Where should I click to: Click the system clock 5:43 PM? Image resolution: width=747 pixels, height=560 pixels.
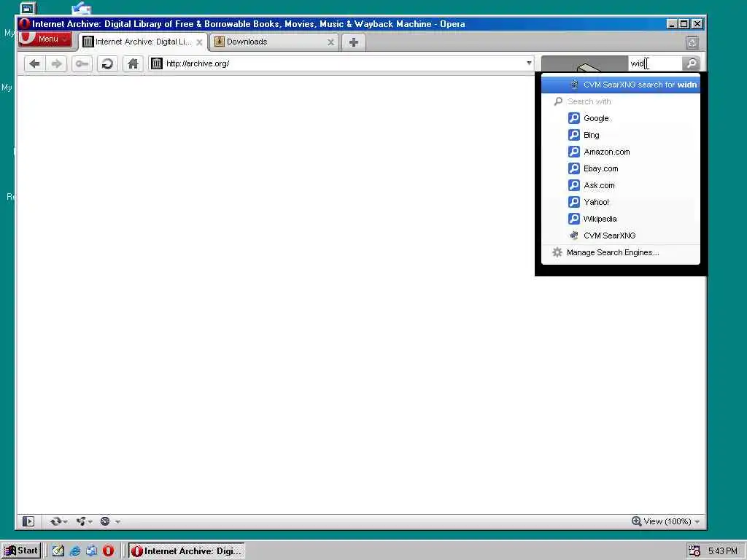(722, 551)
